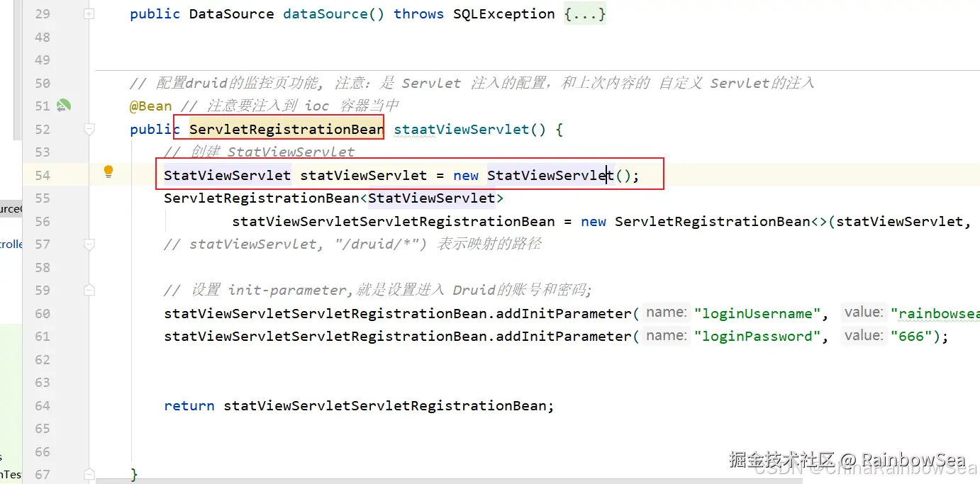Click addInitParameter call on line 60
The height and width of the screenshot is (484, 980).
[x=562, y=313]
